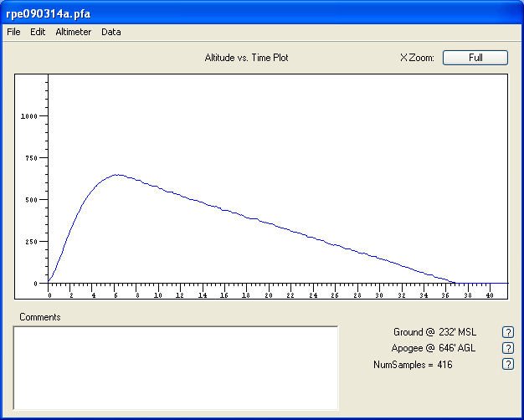Click the Comments label

(40, 317)
